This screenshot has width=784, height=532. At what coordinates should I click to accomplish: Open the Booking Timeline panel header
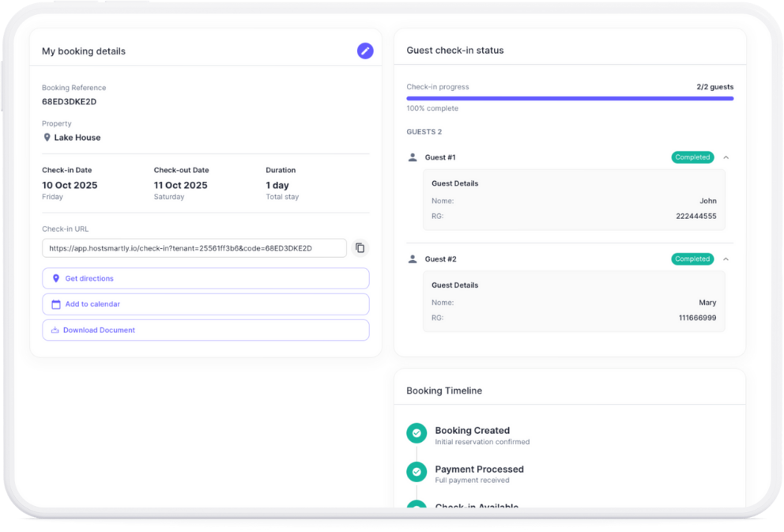point(443,391)
